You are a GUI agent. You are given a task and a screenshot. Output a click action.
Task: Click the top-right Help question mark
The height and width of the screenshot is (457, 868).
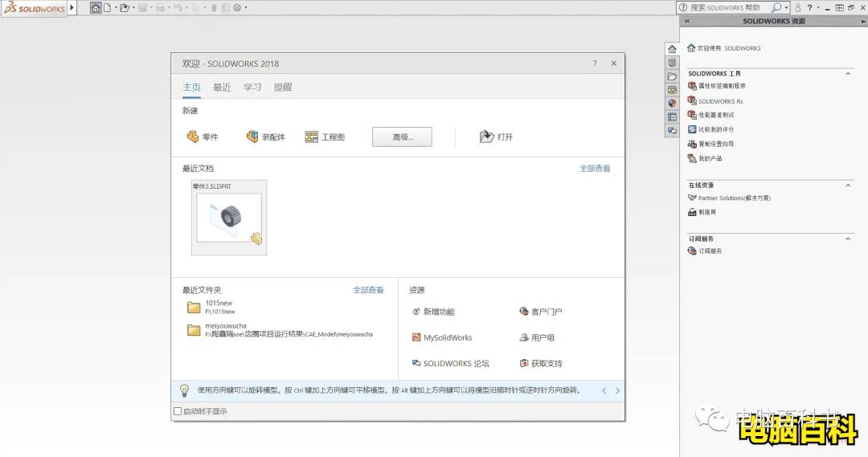point(809,8)
